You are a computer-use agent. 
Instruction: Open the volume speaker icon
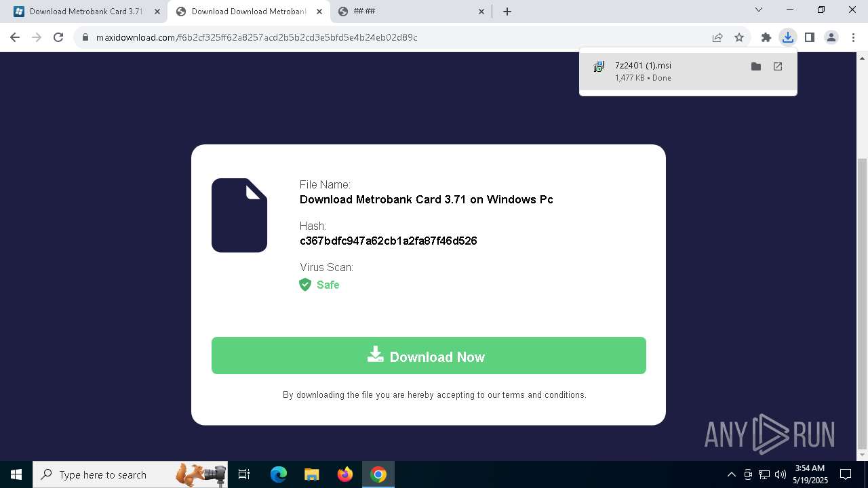click(x=781, y=474)
